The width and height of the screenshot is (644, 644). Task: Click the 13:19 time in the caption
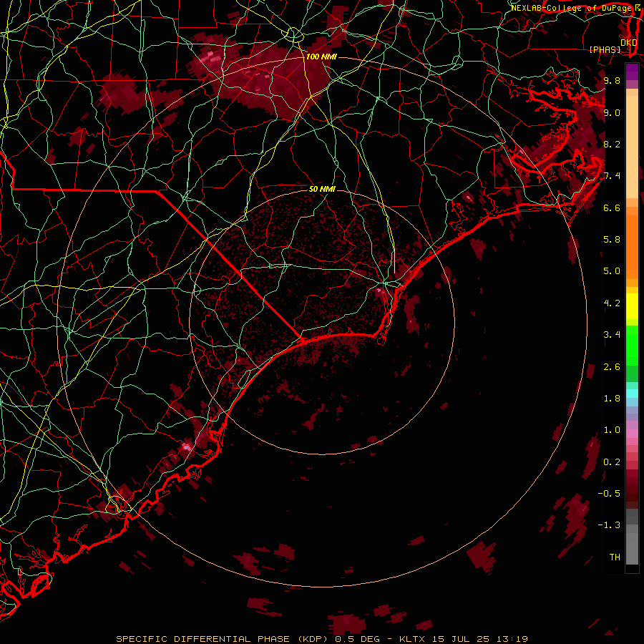(513, 639)
